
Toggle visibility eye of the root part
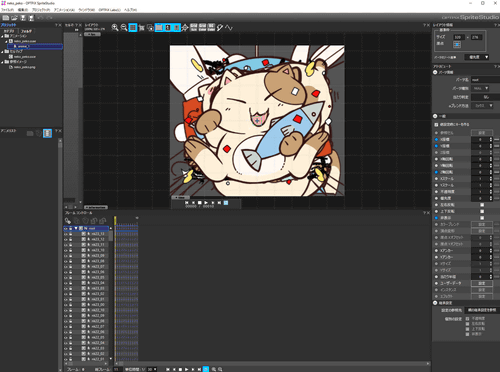coord(66,229)
